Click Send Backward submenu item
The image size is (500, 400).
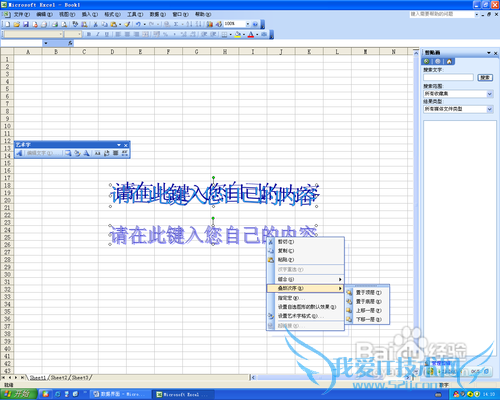(367, 319)
